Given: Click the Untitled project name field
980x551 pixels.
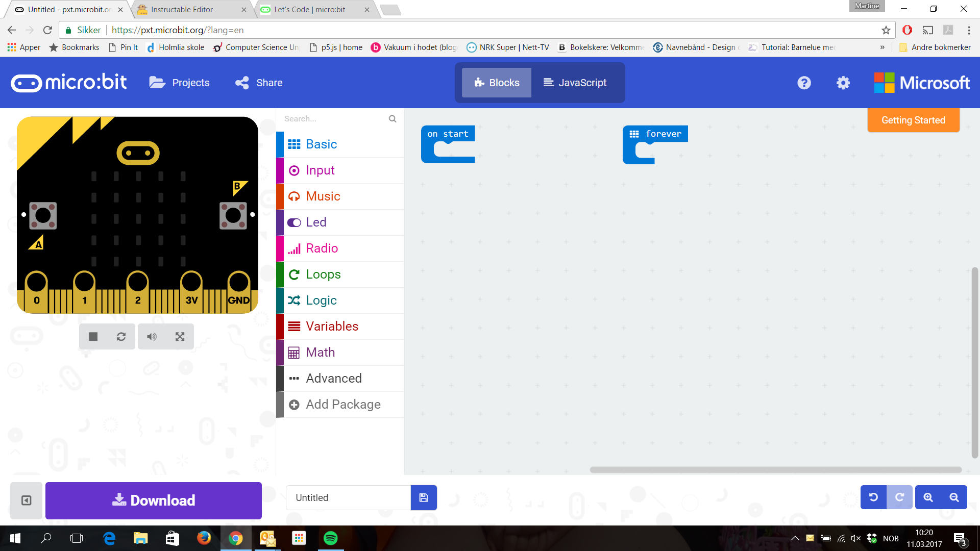Looking at the screenshot, I should (x=348, y=497).
